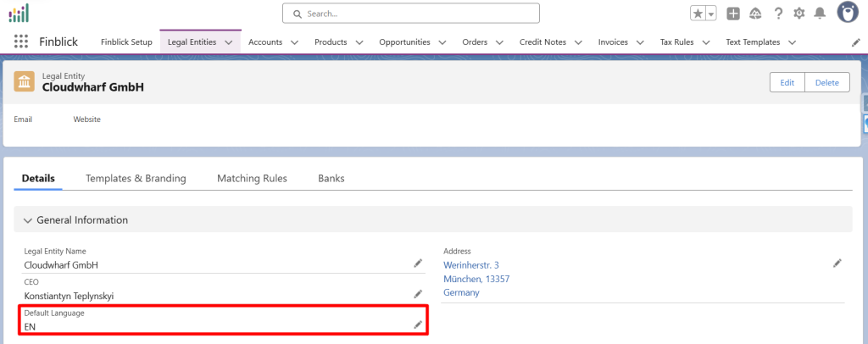Open the App Launcher grid icon
The height and width of the screenshot is (344, 868).
pyautogui.click(x=21, y=42)
